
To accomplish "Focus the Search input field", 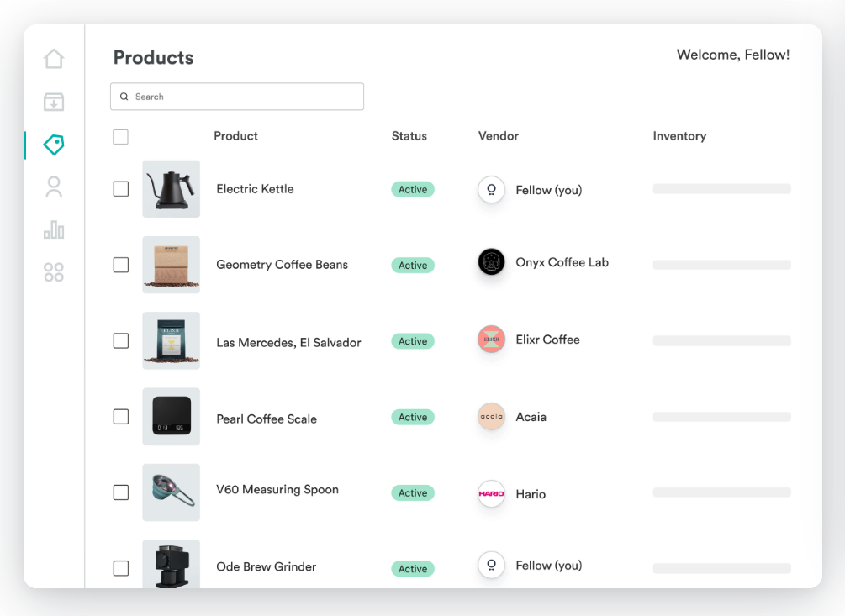I will point(237,97).
